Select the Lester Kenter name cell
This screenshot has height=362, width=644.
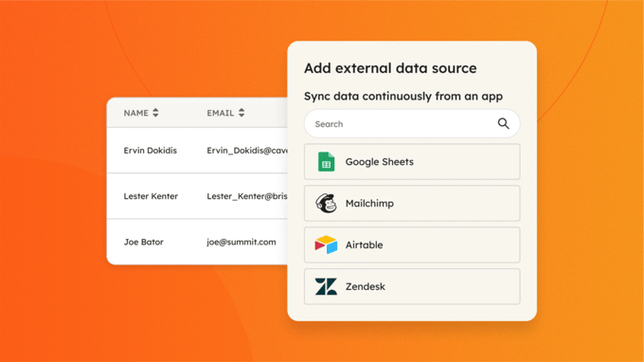(151, 196)
